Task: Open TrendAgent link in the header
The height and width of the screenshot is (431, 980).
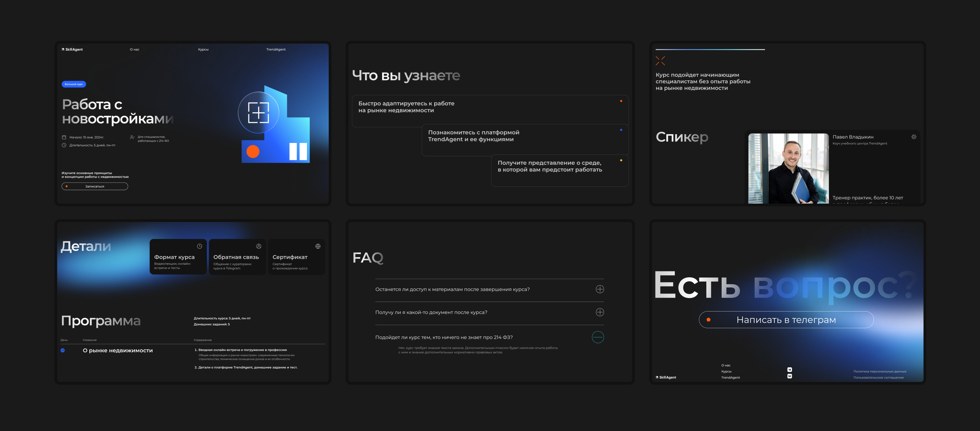Action: tap(276, 49)
